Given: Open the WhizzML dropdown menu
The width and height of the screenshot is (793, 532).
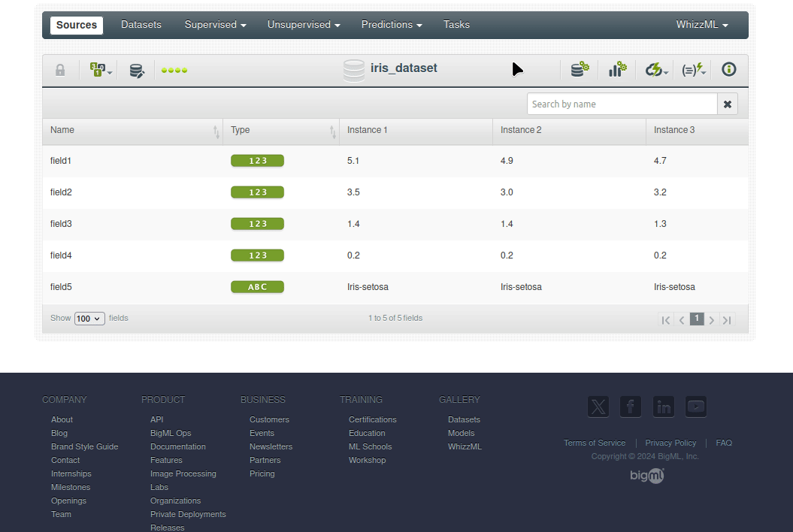Looking at the screenshot, I should [702, 25].
